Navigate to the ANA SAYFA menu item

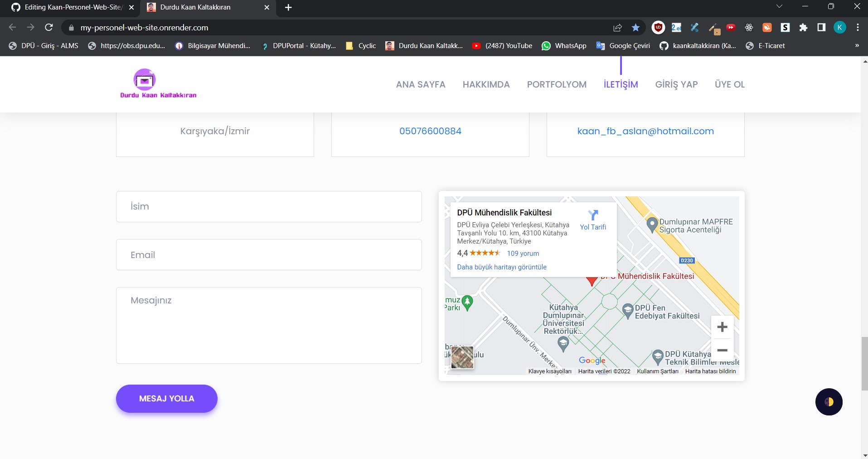coord(420,84)
